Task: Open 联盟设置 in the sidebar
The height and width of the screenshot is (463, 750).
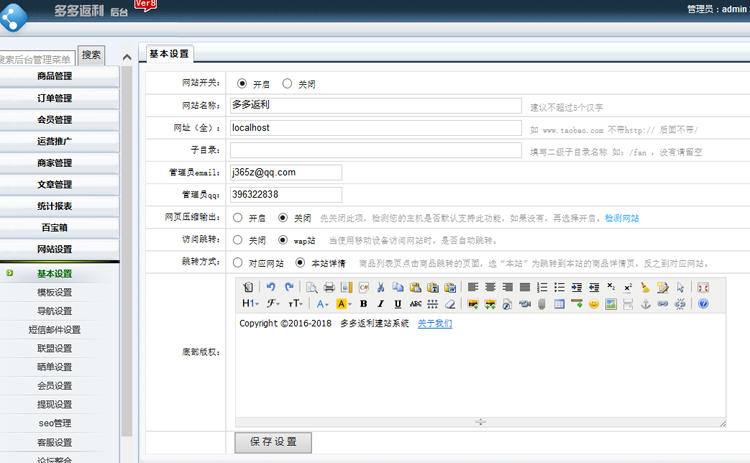Action: 55,348
